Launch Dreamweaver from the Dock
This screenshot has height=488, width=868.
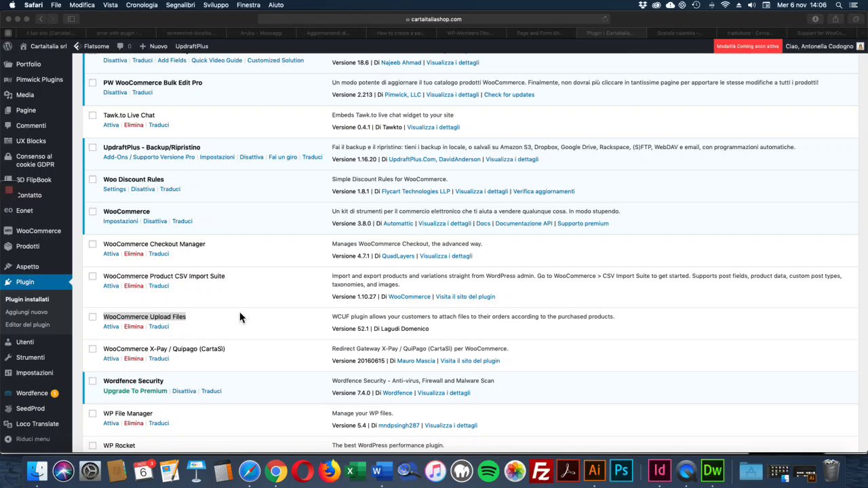click(x=713, y=470)
